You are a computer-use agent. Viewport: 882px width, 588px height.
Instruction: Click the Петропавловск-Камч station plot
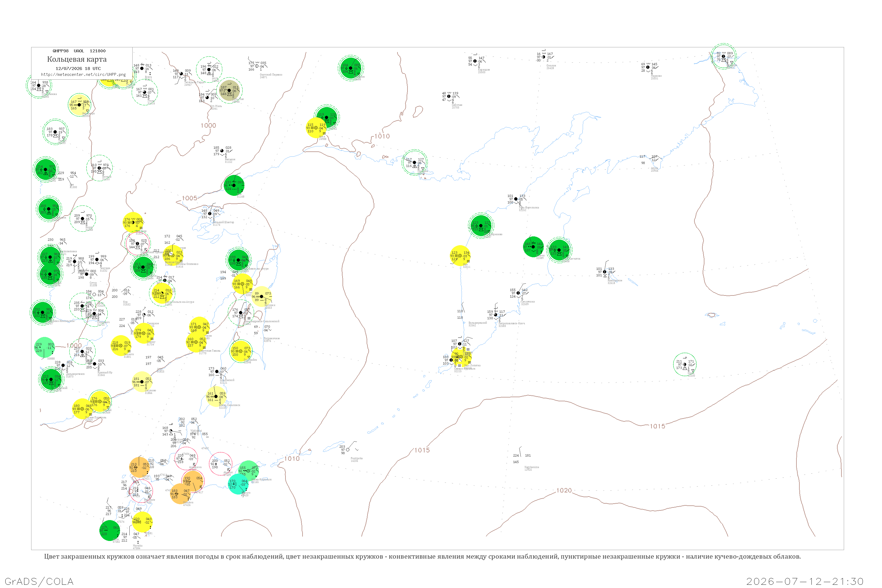coord(496,315)
